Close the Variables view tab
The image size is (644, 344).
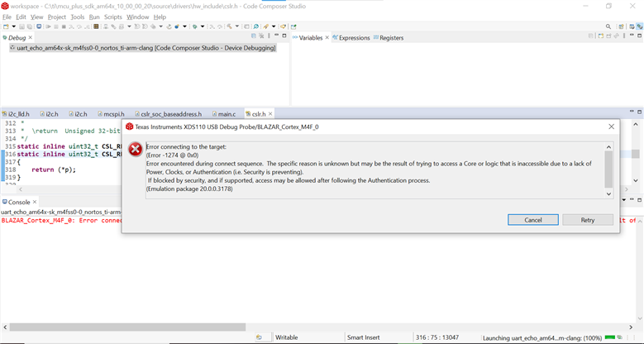327,37
